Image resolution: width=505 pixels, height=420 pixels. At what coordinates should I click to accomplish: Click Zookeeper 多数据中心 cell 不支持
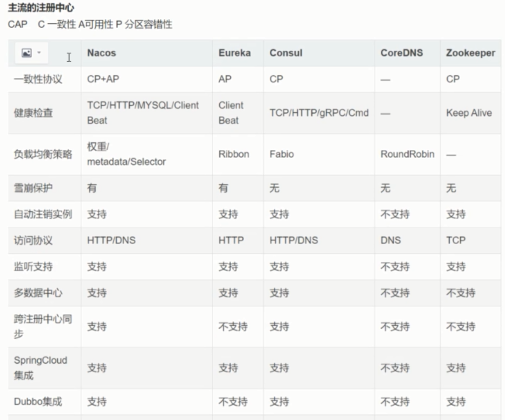point(461,293)
